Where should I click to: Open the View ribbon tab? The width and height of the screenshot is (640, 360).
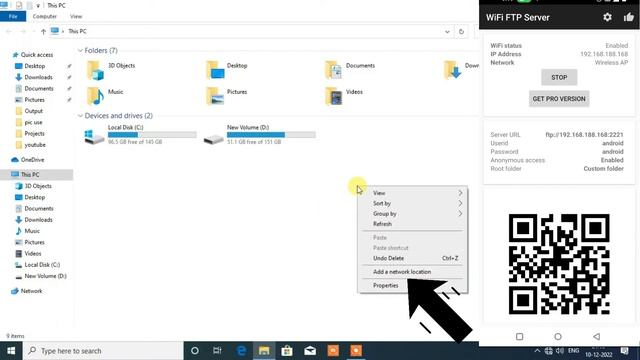coord(76,16)
